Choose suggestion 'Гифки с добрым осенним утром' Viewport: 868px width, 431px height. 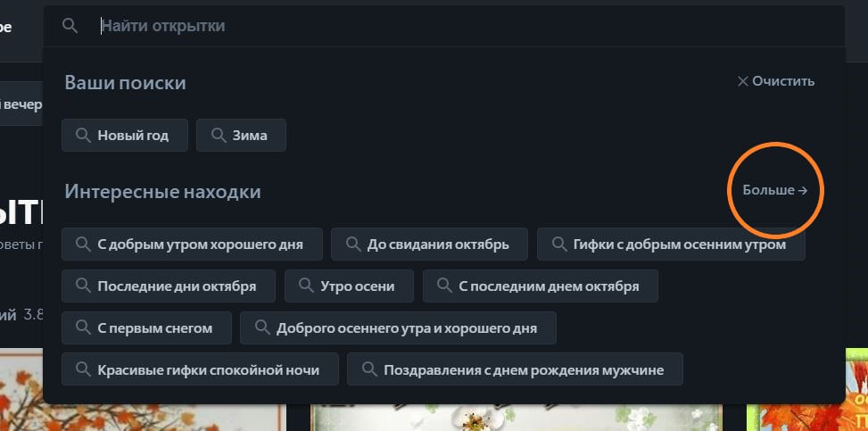[671, 244]
